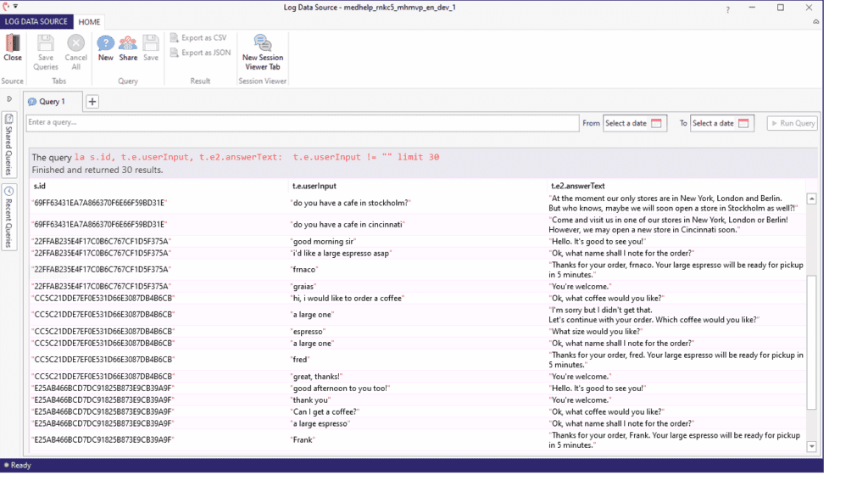This screenshot has height=498, width=868.
Task: Select cell 'good morning sir'
Action: (323, 242)
